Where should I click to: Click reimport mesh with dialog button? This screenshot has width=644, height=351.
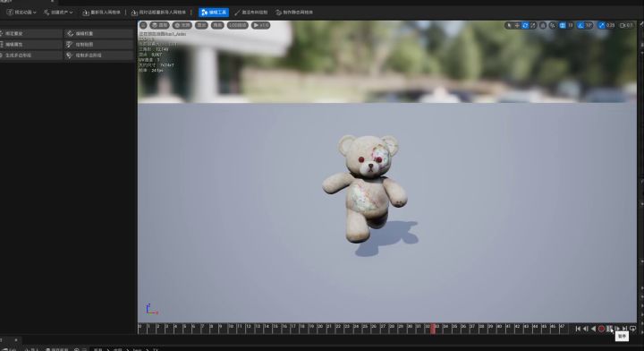[x=158, y=13]
